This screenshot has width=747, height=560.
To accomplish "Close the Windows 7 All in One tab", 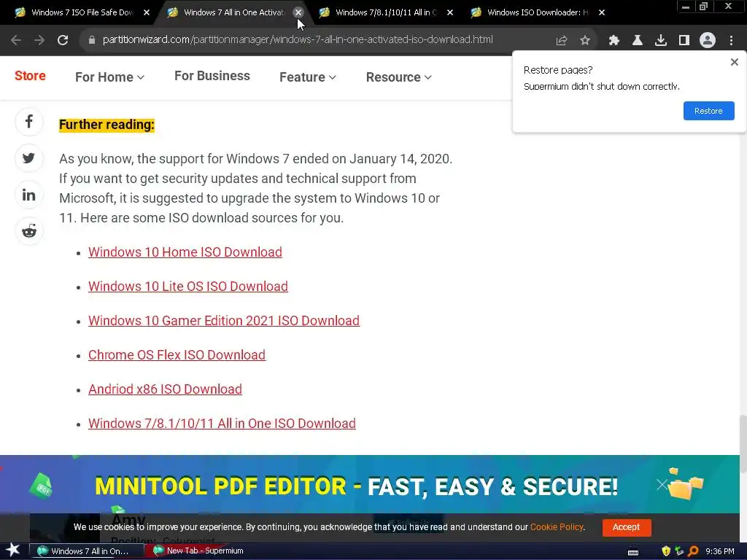I will pos(298,12).
